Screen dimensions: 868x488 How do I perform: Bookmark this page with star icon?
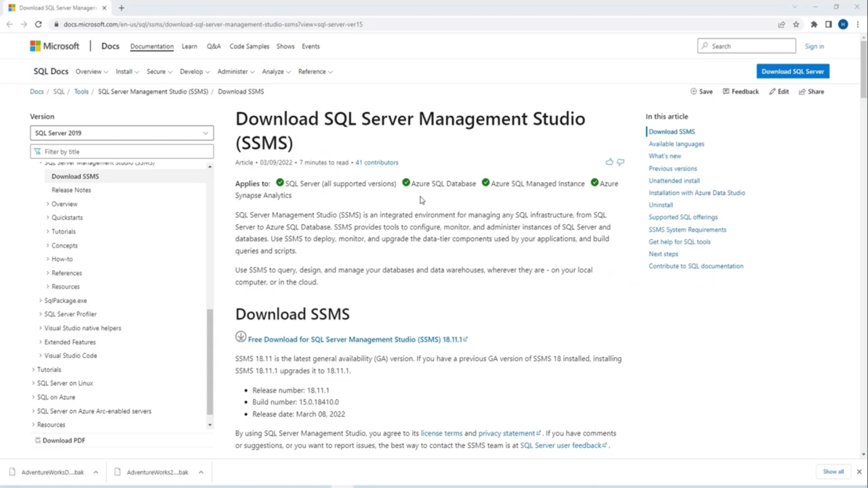(796, 24)
